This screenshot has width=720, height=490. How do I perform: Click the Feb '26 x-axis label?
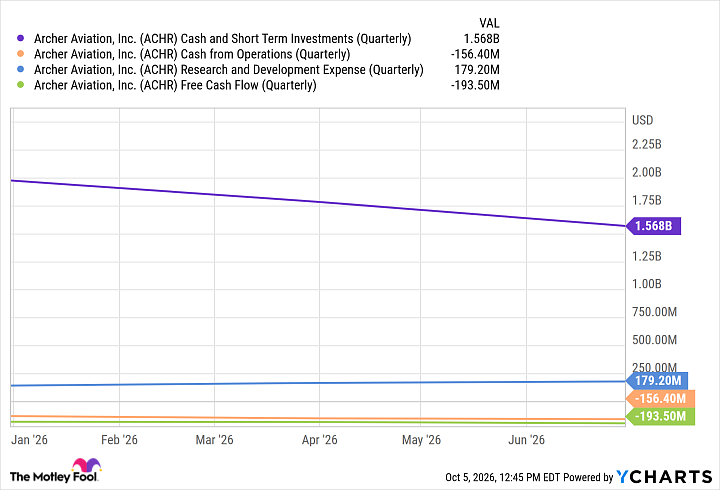click(x=119, y=440)
